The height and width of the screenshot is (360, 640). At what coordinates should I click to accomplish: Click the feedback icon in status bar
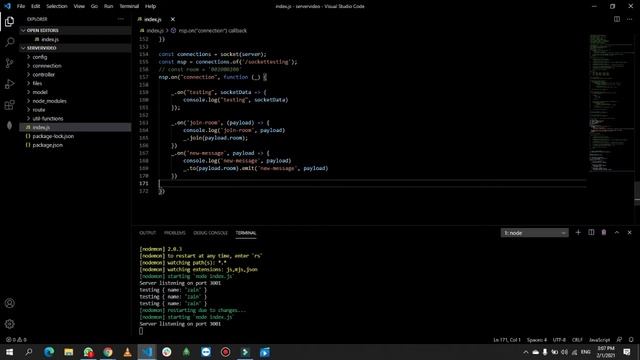pyautogui.click(x=619, y=340)
